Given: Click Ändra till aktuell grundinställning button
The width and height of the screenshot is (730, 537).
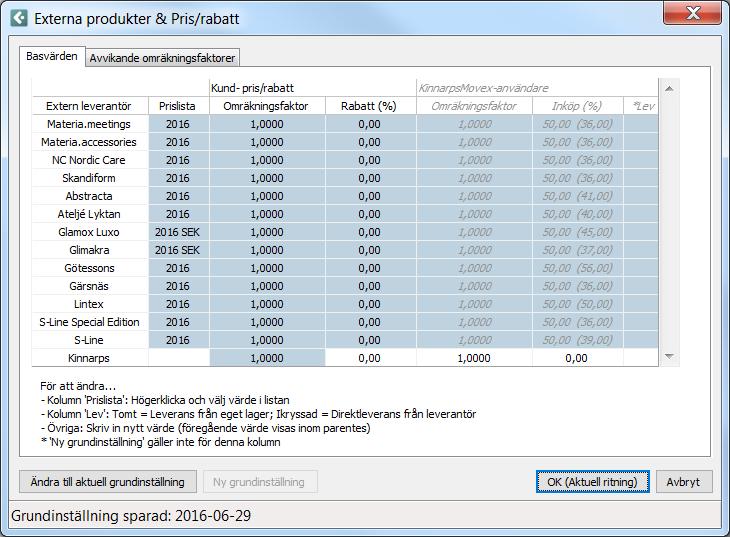Looking at the screenshot, I should click(x=108, y=482).
